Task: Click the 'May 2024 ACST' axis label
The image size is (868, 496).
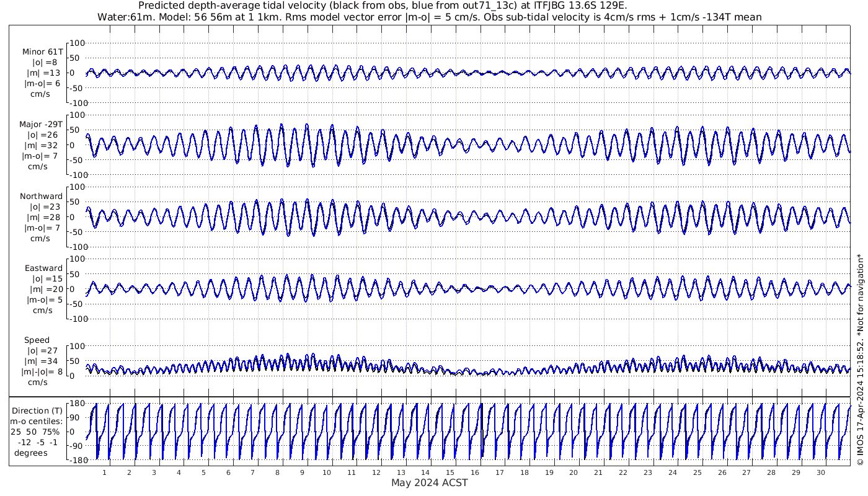Action: (x=430, y=482)
